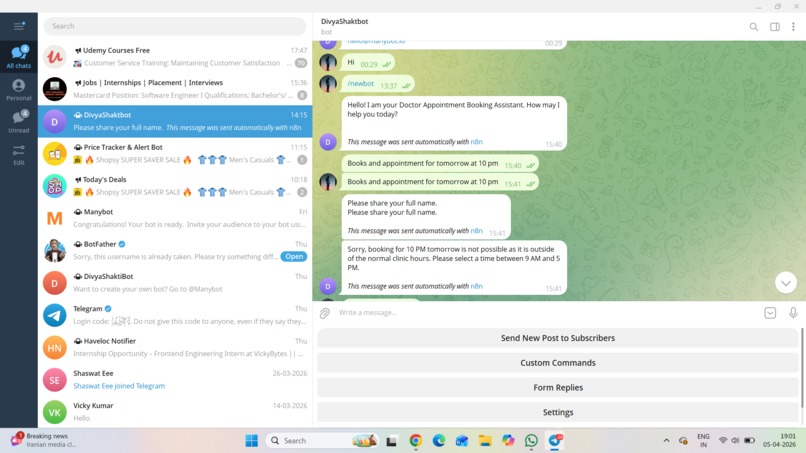Click the Custom Commands button

point(558,363)
